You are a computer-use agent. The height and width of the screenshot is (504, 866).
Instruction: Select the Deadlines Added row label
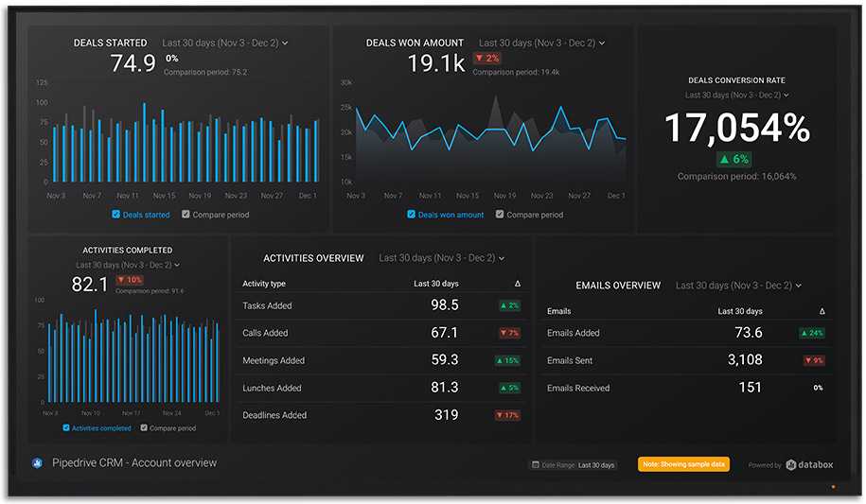coord(274,416)
